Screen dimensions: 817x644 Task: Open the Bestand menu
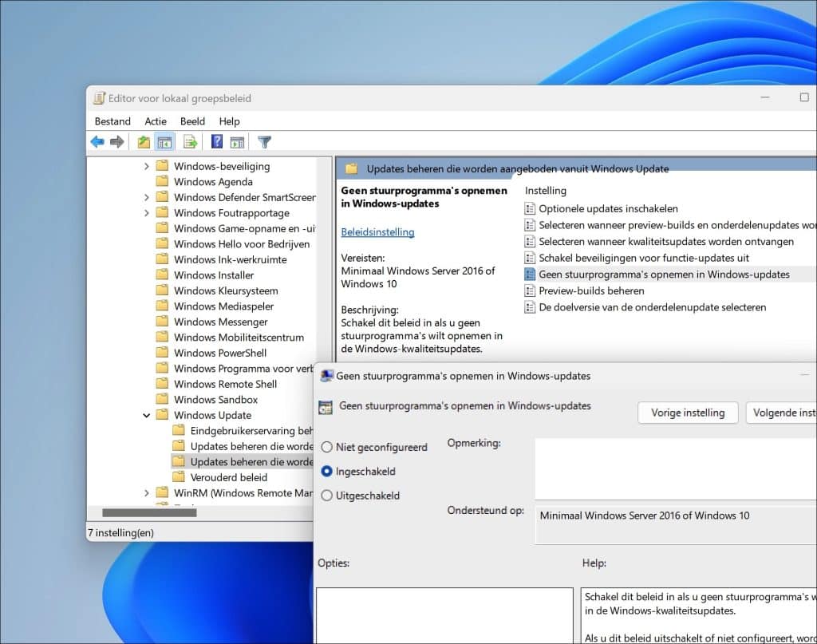(112, 121)
